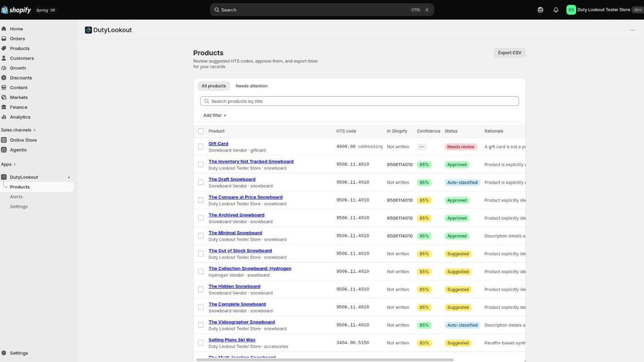Image resolution: width=644 pixels, height=362 pixels.
Task: Check The Hidden Snowboard row checkbox
Action: click(201, 289)
